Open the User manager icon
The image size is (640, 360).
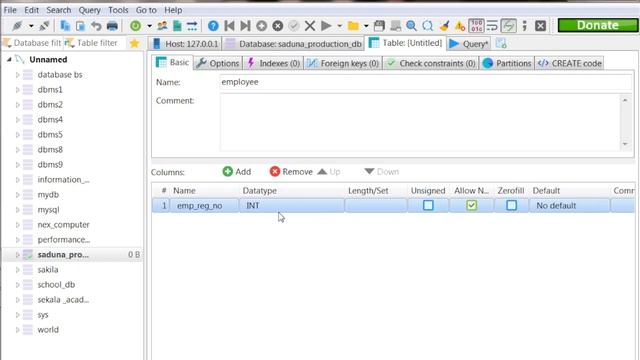pos(162,26)
